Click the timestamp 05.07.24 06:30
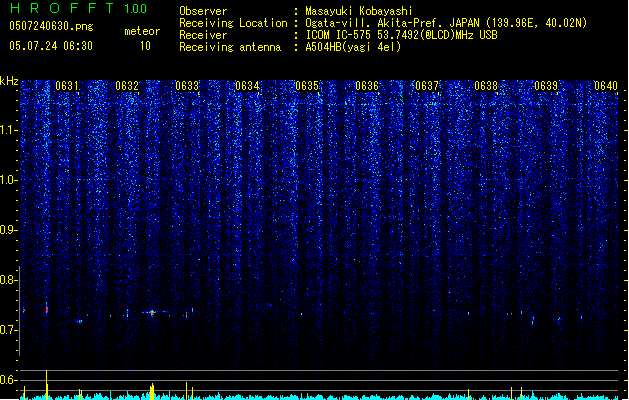Image resolution: width=629 pixels, height=400 pixels. tap(51, 46)
